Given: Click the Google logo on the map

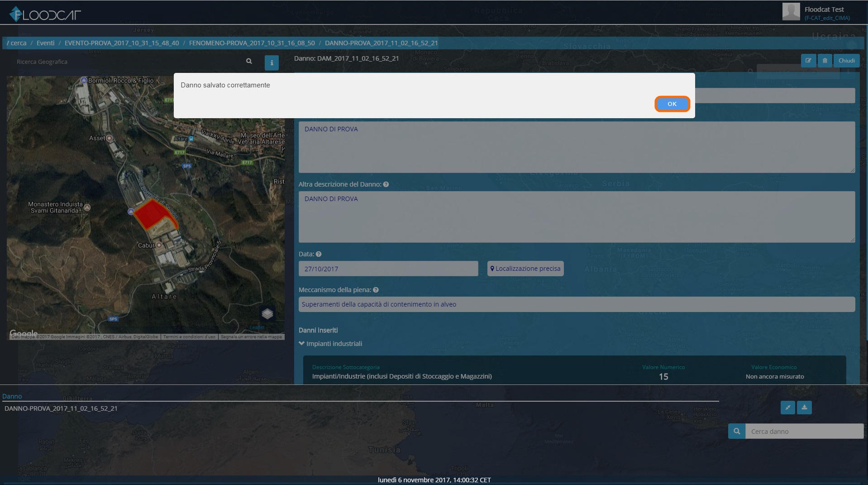Looking at the screenshot, I should (24, 333).
